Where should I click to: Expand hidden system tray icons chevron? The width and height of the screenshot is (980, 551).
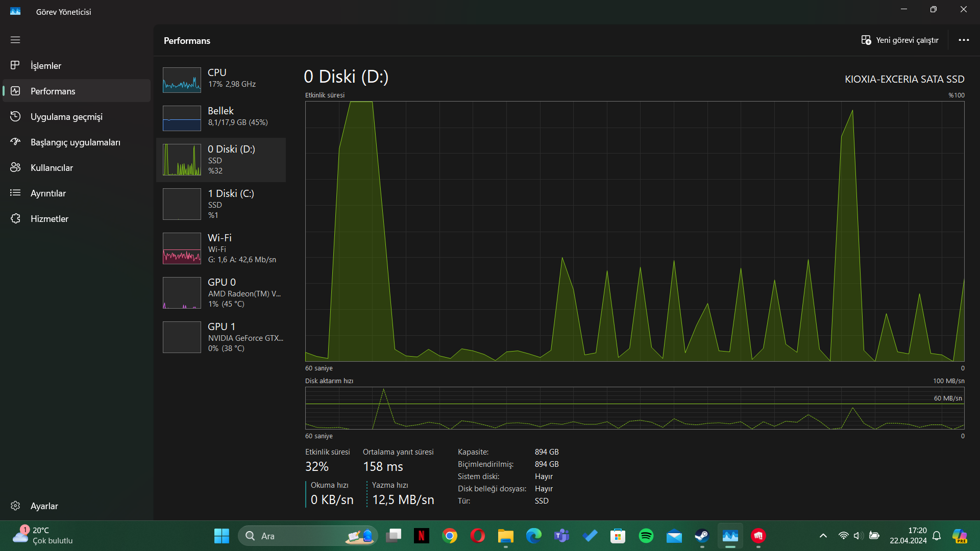coord(823,536)
